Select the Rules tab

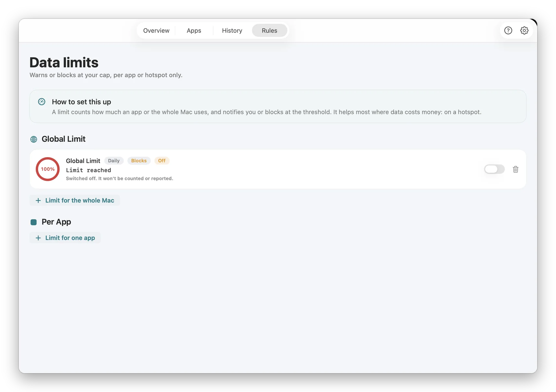(x=270, y=31)
